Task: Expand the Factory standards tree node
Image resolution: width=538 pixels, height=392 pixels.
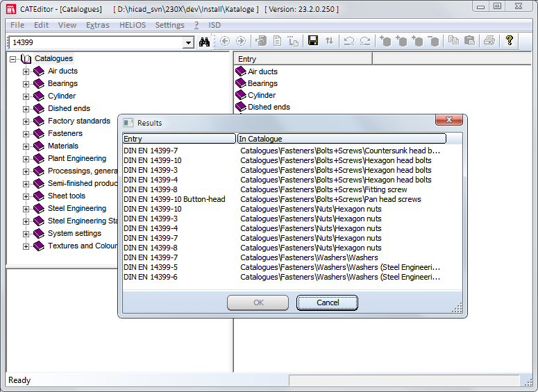Action: click(x=26, y=121)
